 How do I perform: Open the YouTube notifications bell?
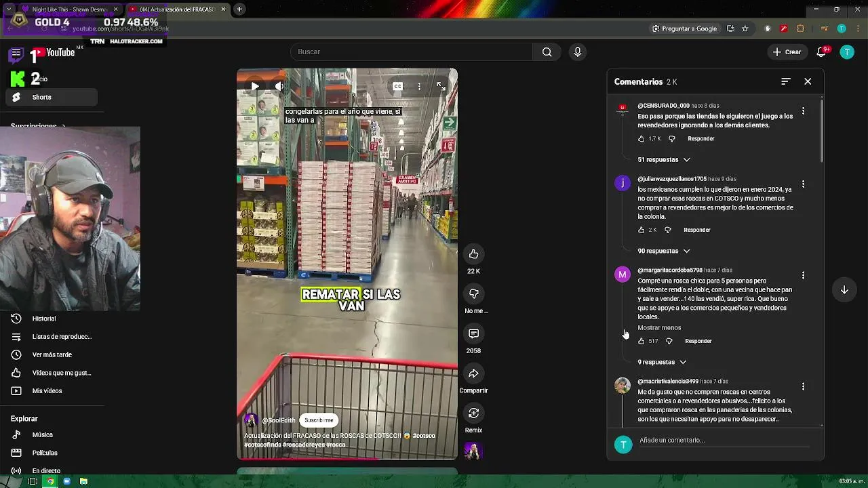(x=822, y=52)
